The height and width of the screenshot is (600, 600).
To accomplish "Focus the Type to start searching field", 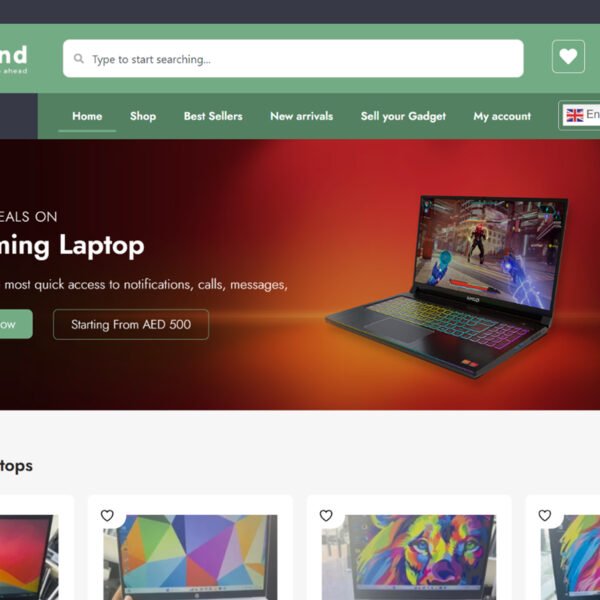I will click(x=293, y=59).
